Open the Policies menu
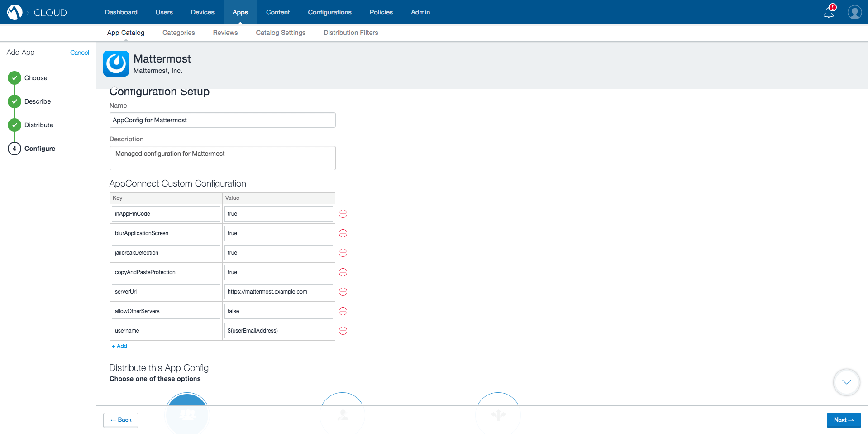This screenshot has width=868, height=434. [x=381, y=12]
